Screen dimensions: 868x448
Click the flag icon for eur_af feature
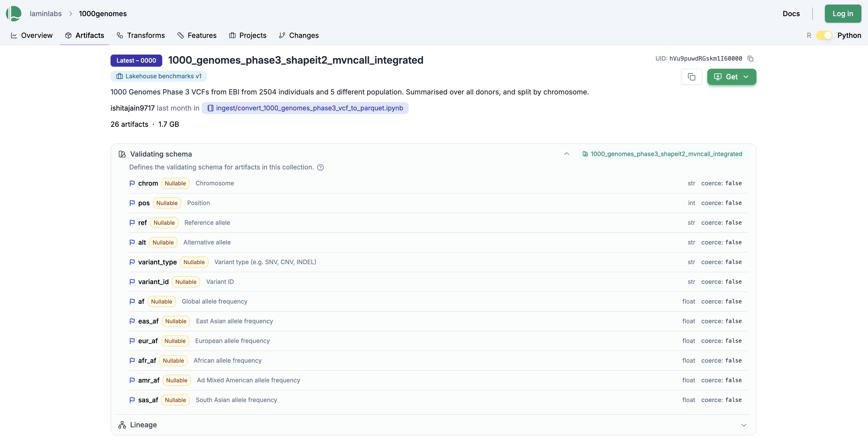132,341
